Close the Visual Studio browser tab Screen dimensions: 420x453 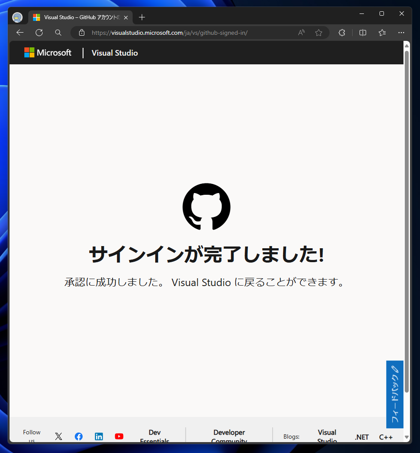(x=126, y=18)
